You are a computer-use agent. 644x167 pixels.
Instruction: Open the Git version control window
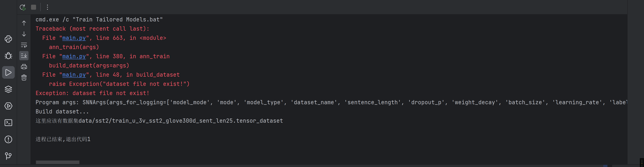8,156
